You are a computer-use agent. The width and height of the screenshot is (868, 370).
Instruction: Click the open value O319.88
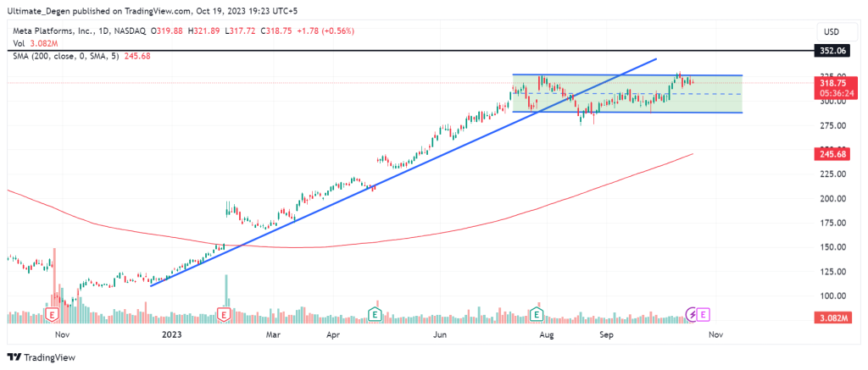(x=167, y=31)
